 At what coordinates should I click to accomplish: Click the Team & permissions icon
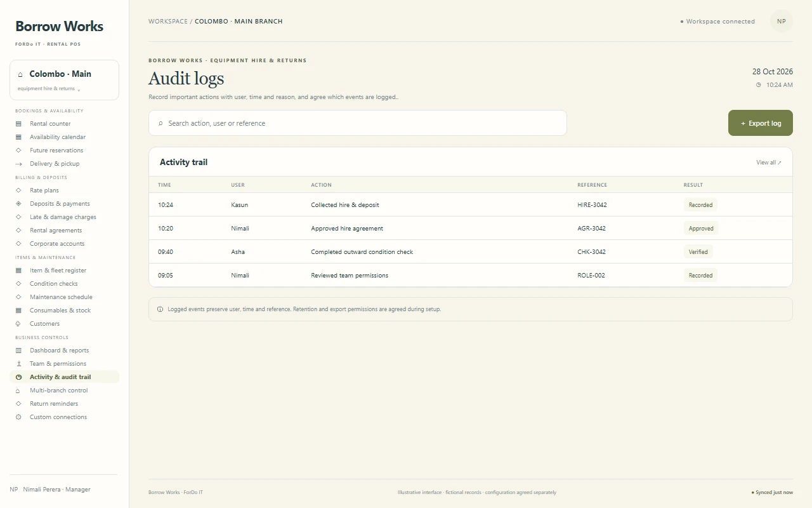18,364
